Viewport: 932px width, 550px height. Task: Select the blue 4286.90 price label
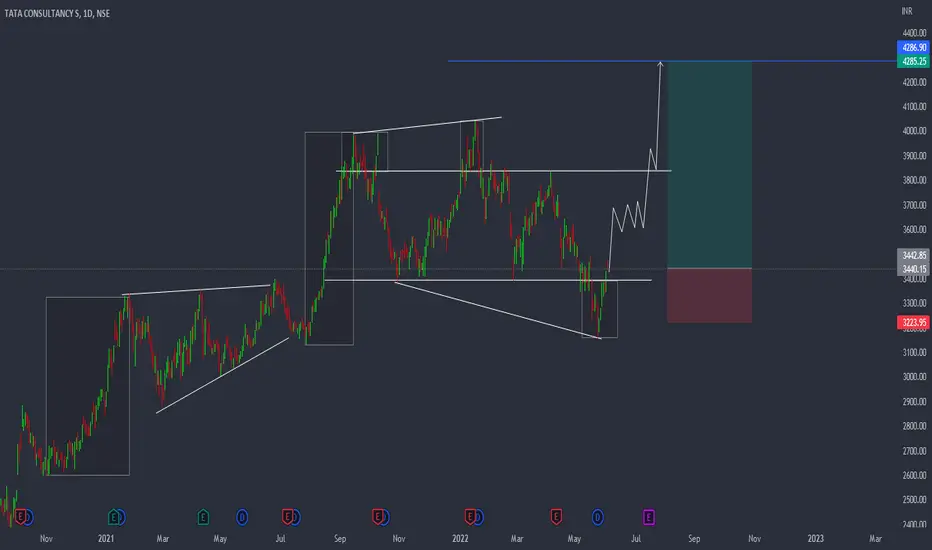(x=914, y=48)
